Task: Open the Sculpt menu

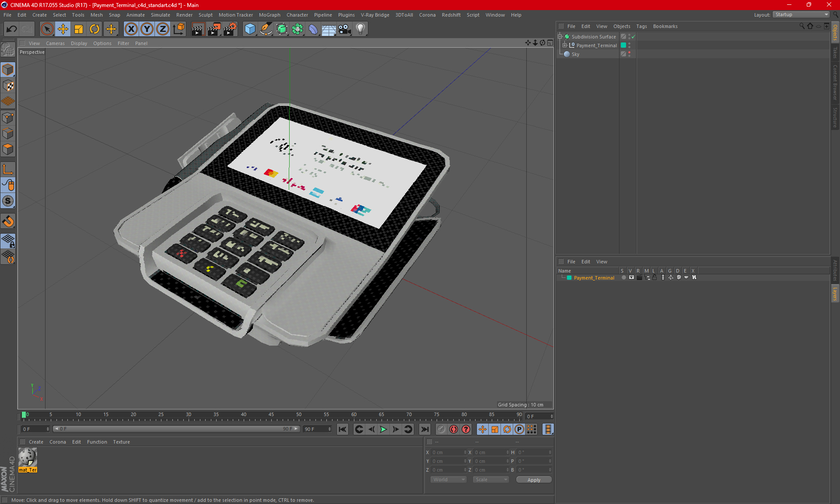Action: point(205,15)
